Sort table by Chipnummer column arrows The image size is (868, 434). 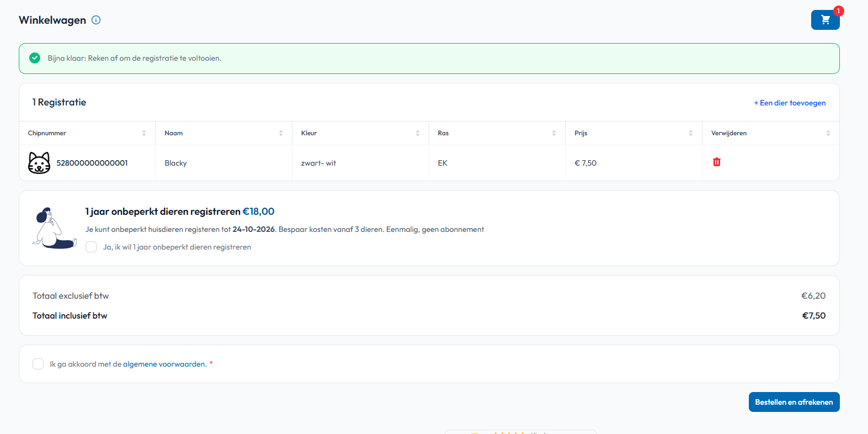pyautogui.click(x=144, y=133)
